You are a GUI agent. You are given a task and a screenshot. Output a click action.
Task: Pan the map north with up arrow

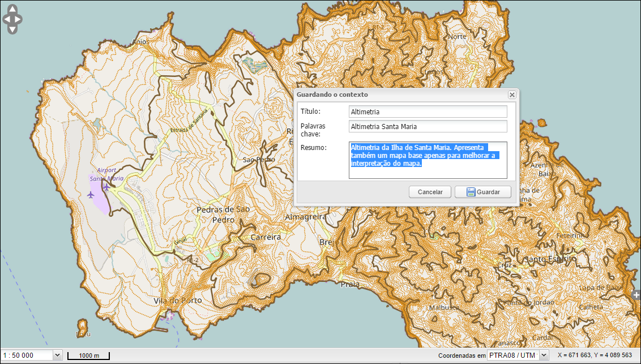click(x=12, y=10)
